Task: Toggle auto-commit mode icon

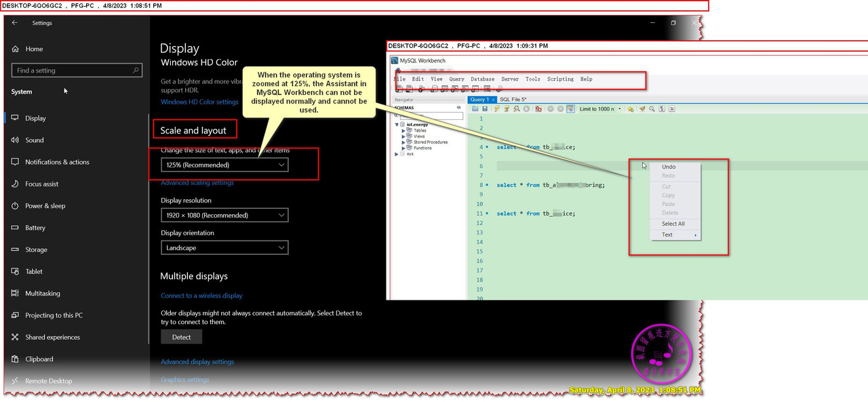Action: pyautogui.click(x=570, y=108)
